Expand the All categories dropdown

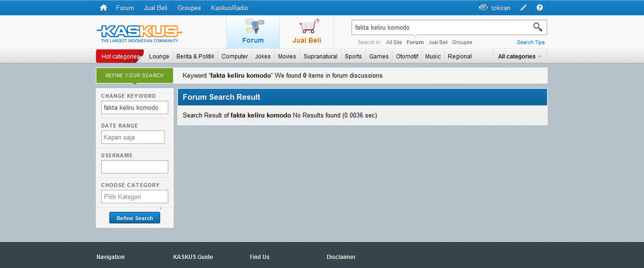520,56
